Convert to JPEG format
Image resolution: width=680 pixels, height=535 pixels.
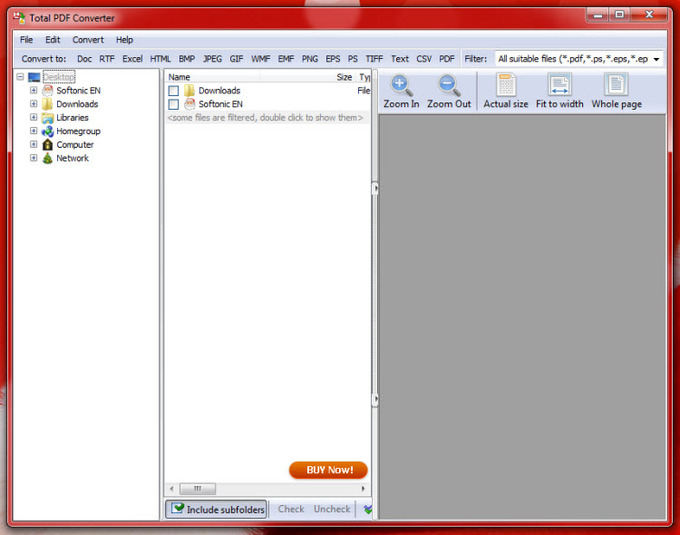click(212, 59)
